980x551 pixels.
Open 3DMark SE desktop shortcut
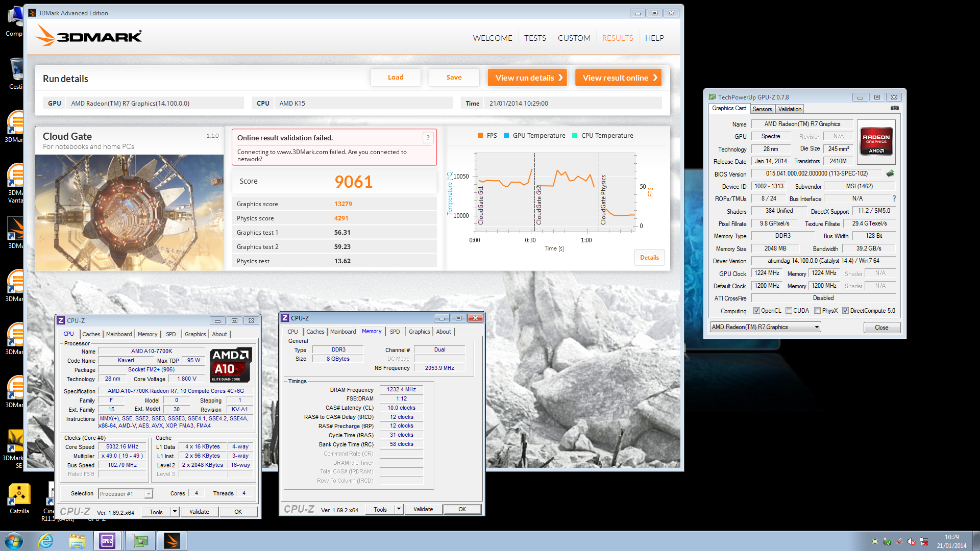[15, 449]
